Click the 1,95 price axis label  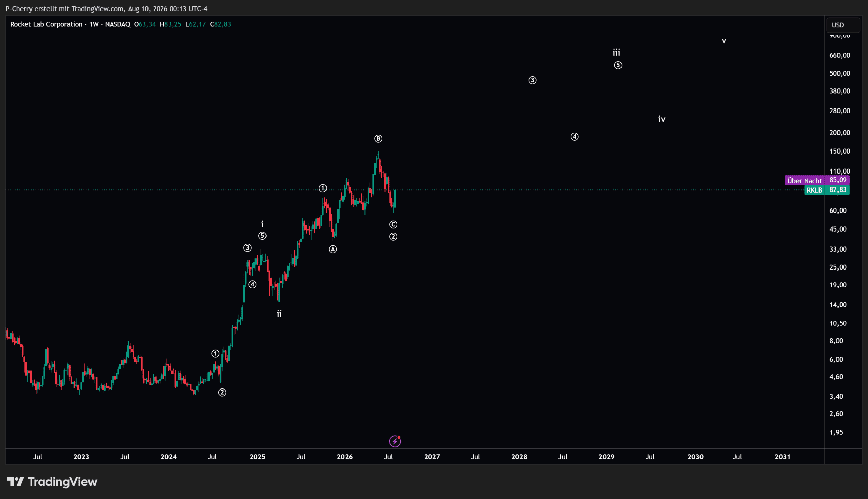click(836, 432)
